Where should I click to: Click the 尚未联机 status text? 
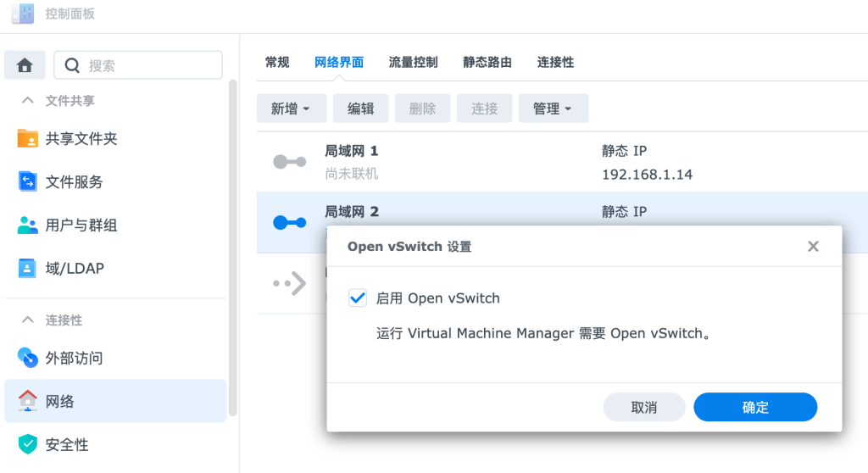point(352,174)
